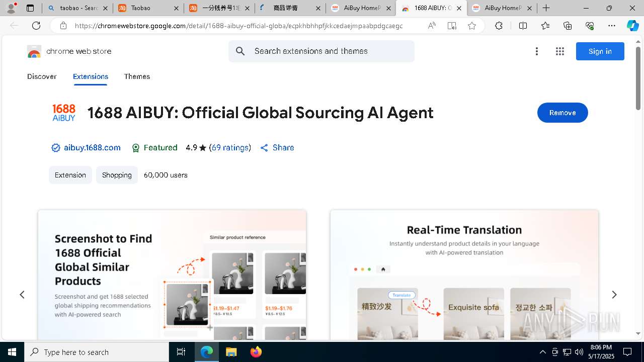Click the browser address bar URL
The width and height of the screenshot is (644, 362).
[238, 26]
